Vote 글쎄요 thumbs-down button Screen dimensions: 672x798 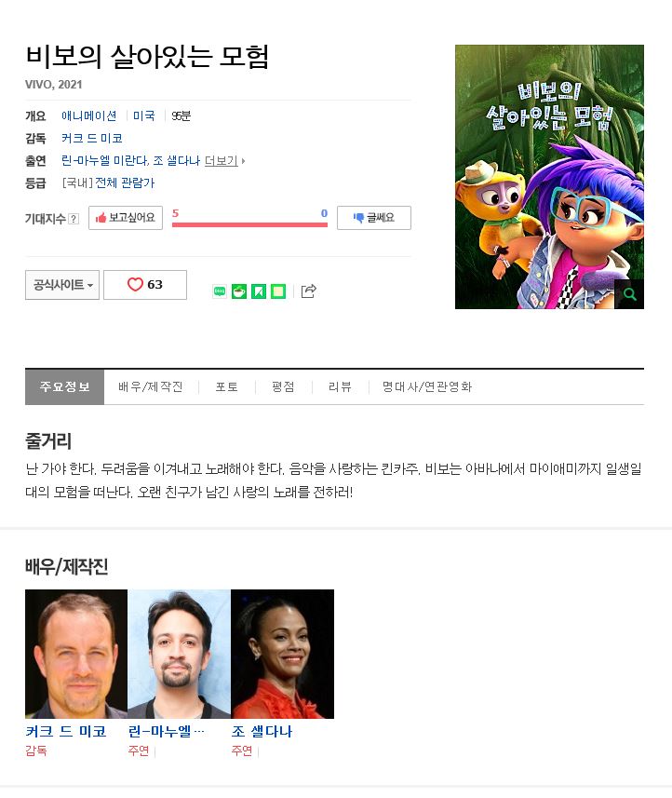(x=374, y=218)
